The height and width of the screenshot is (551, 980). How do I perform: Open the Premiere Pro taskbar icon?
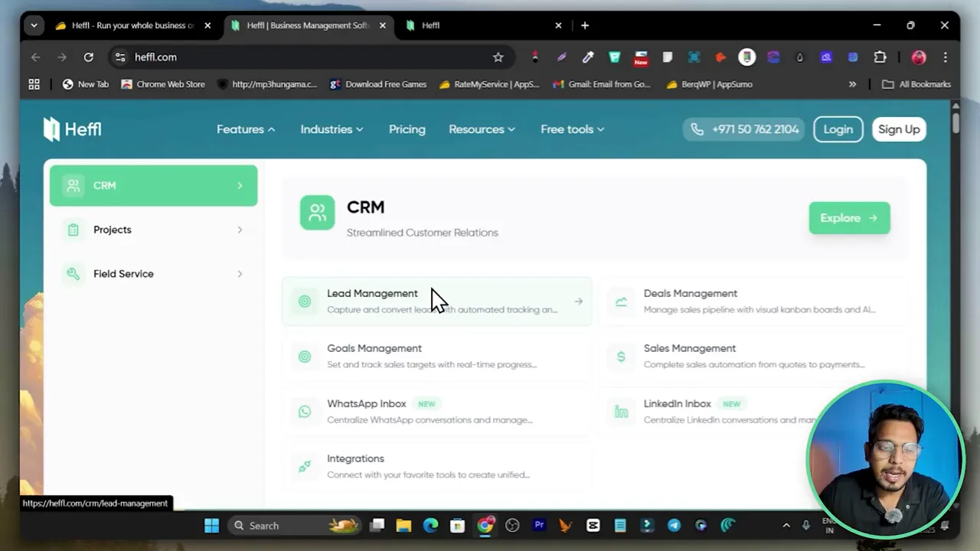coord(539,525)
